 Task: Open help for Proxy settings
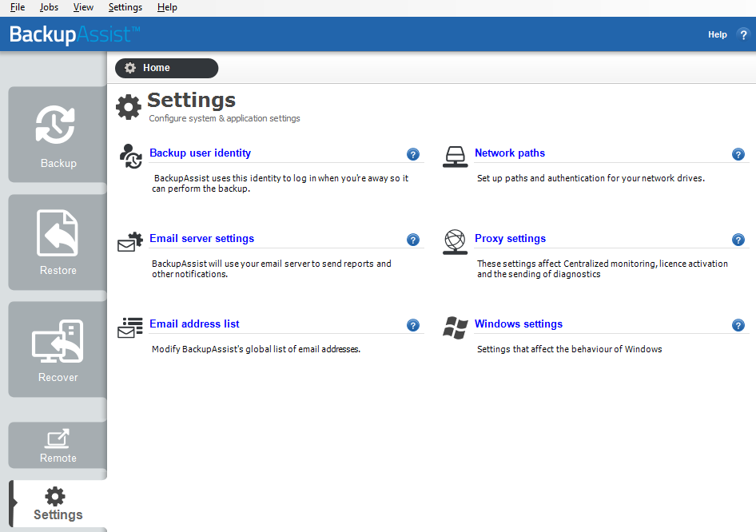pos(738,240)
